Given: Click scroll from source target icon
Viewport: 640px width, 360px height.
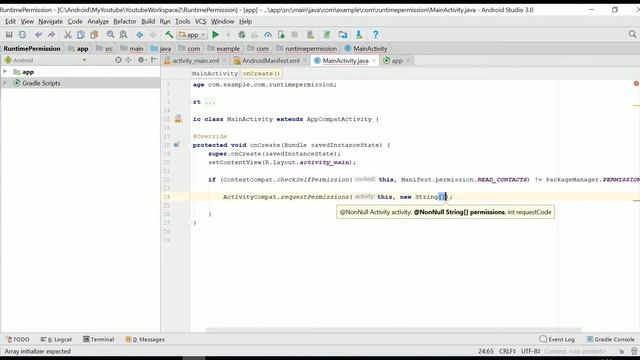Looking at the screenshot, I should (x=118, y=60).
